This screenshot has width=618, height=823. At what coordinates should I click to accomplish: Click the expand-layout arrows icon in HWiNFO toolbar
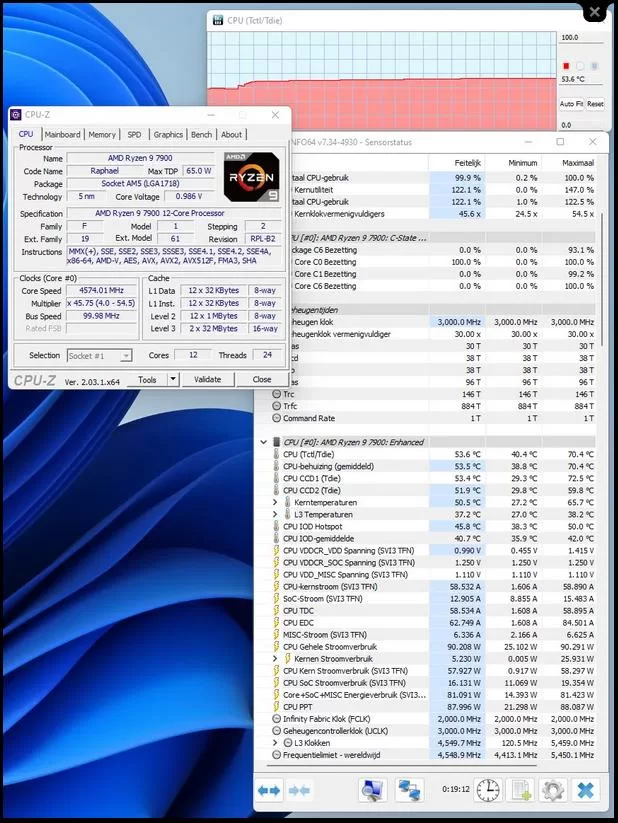[269, 790]
